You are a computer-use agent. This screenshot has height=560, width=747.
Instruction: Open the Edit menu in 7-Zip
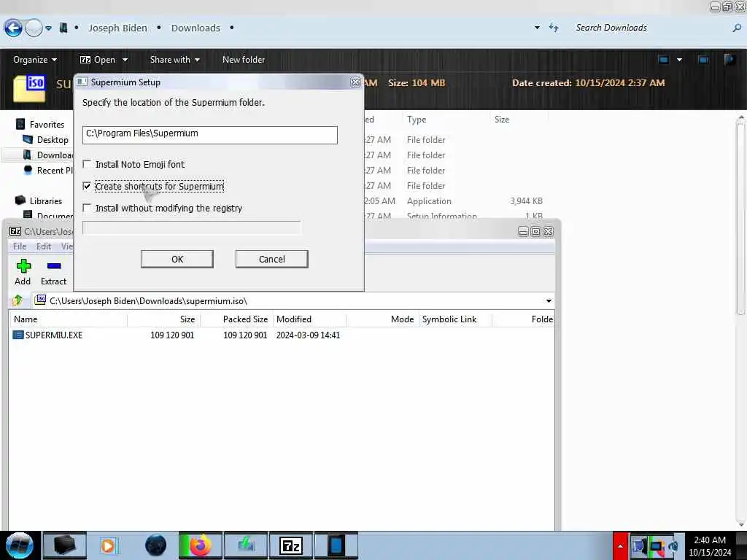[43, 246]
